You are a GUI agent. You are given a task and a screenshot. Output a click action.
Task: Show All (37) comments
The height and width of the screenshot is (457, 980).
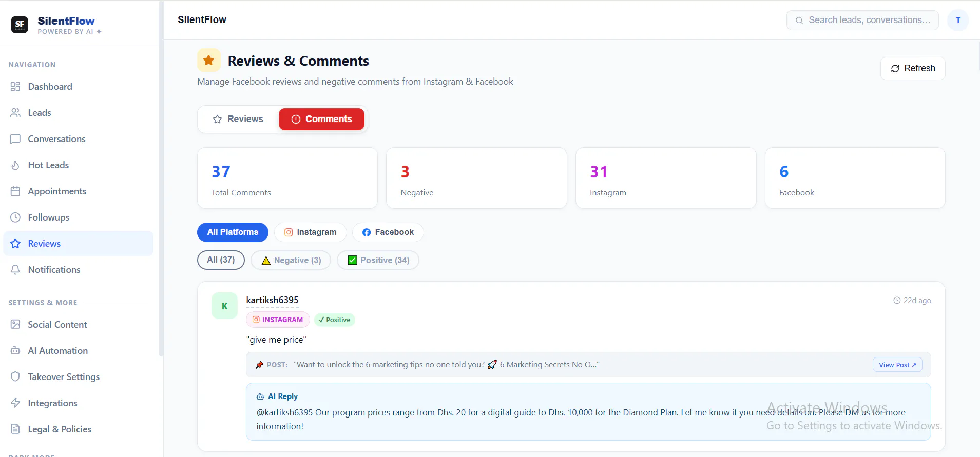[221, 260]
